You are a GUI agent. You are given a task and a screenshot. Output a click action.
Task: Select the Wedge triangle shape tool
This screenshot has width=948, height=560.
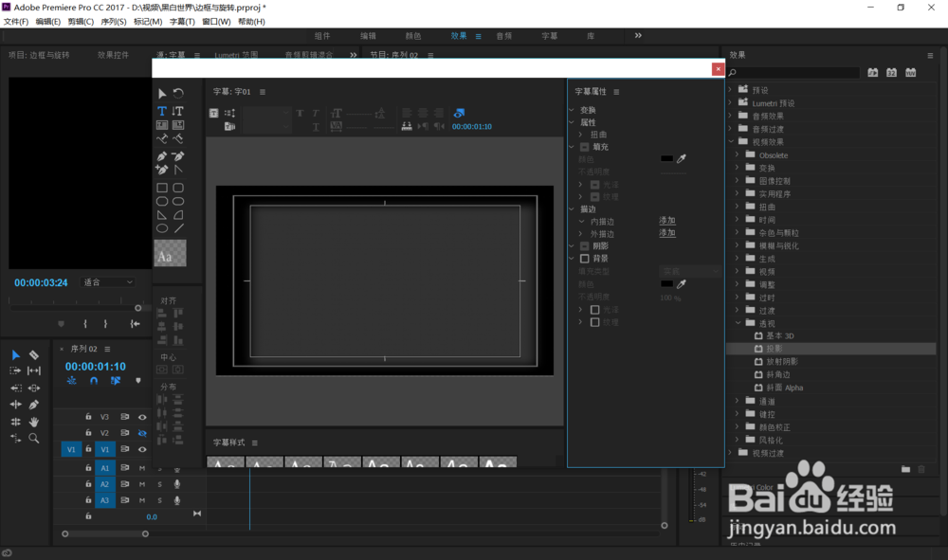tap(162, 215)
